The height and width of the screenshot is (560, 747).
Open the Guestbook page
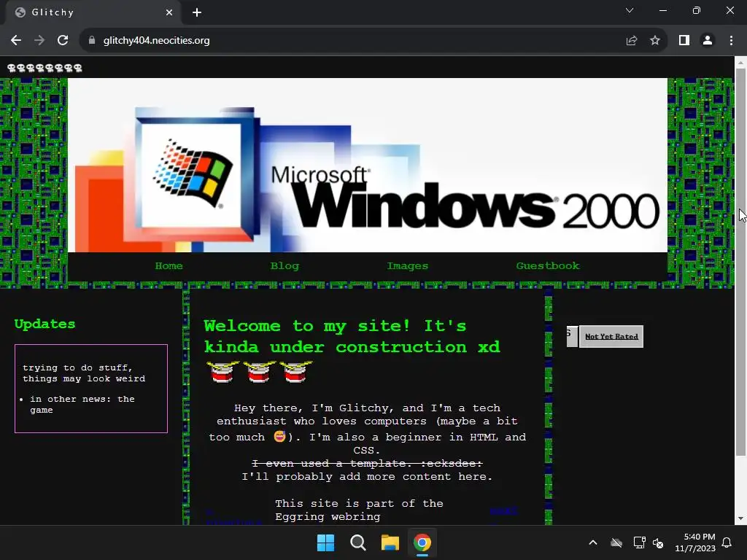pyautogui.click(x=548, y=265)
